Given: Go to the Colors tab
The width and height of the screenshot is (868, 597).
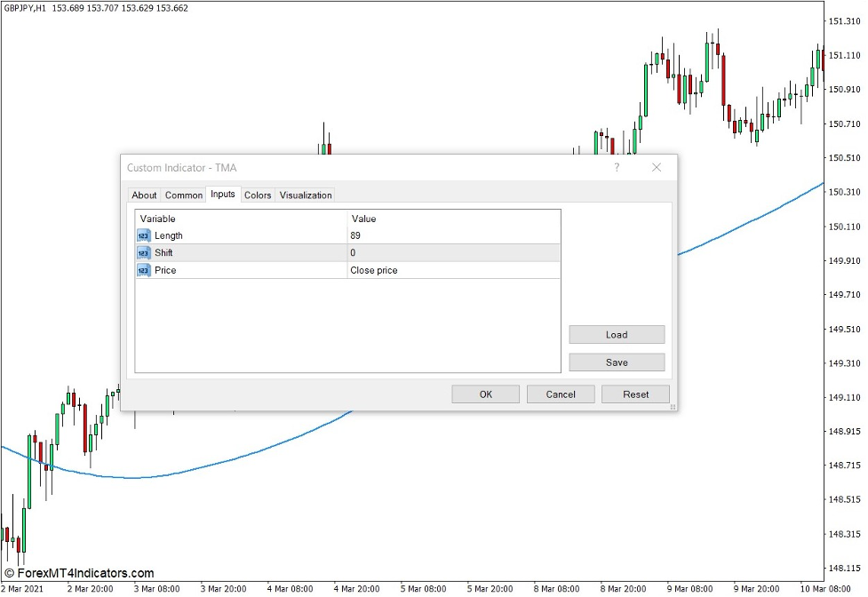Looking at the screenshot, I should [x=258, y=195].
